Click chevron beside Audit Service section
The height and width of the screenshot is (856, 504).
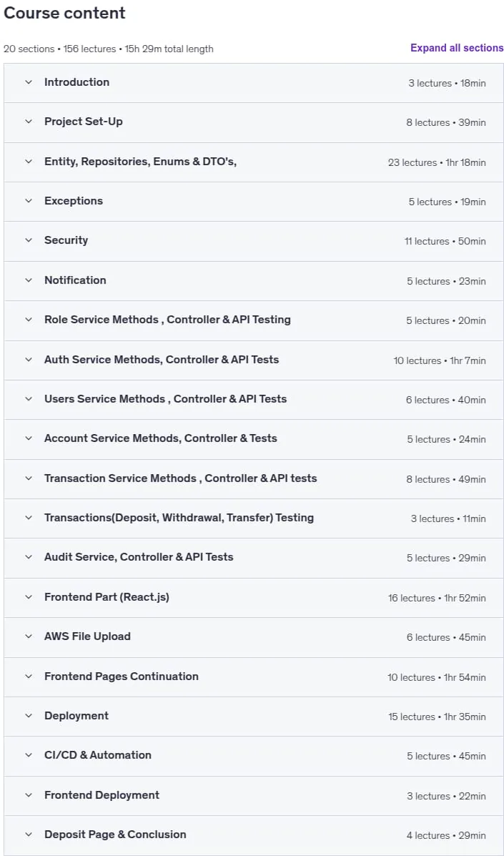pyautogui.click(x=29, y=557)
